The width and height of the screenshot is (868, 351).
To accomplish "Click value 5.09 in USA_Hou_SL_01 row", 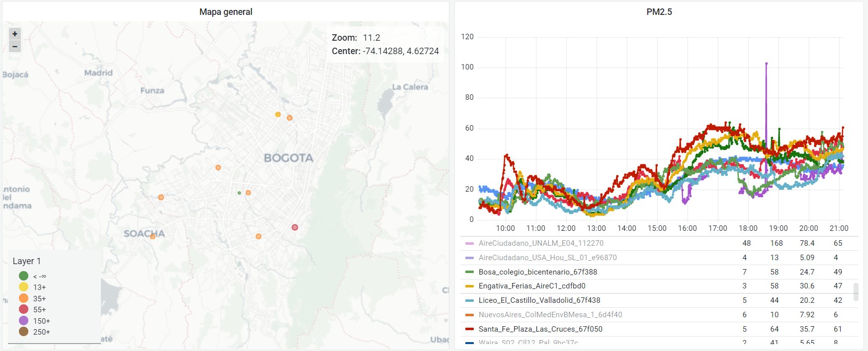I will pos(807,258).
